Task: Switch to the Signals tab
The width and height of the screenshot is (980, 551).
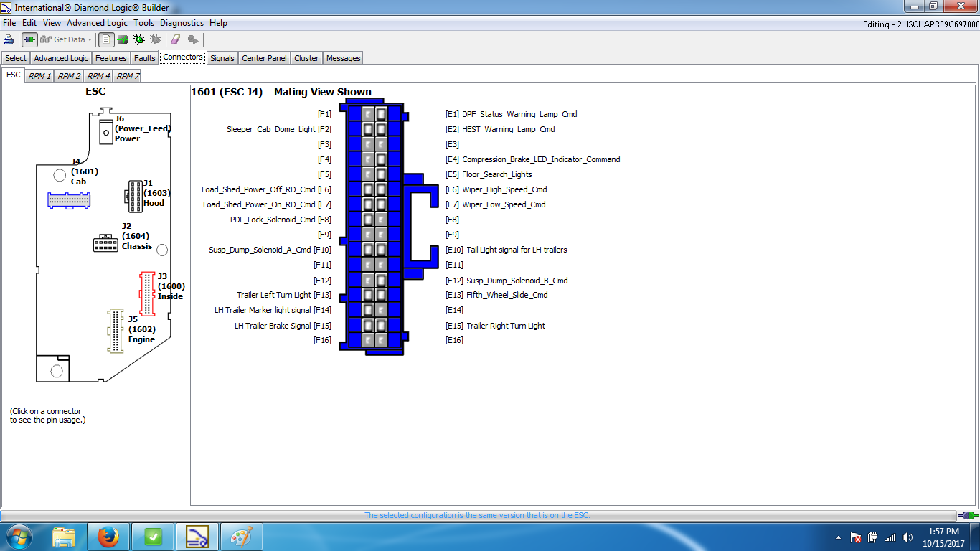Action: coord(222,58)
